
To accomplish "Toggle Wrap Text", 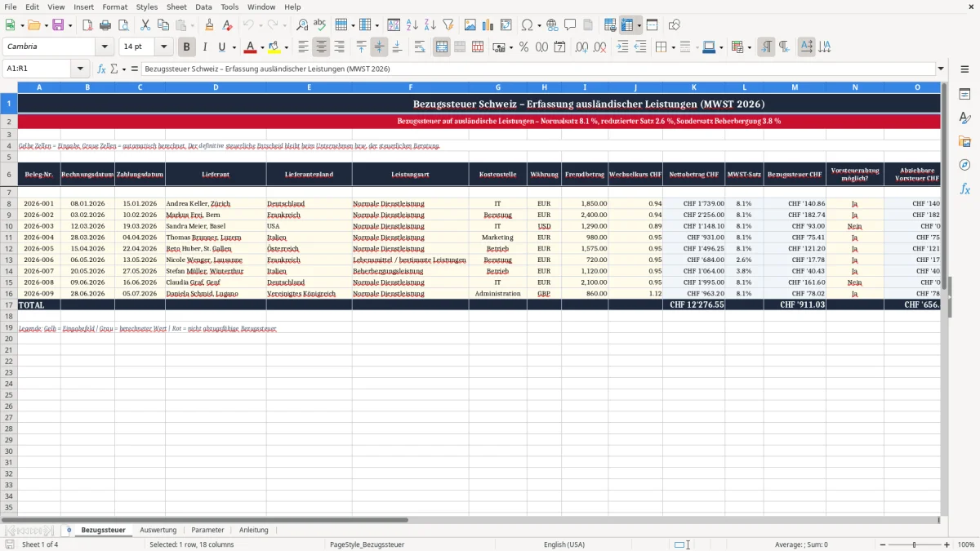I will (420, 47).
